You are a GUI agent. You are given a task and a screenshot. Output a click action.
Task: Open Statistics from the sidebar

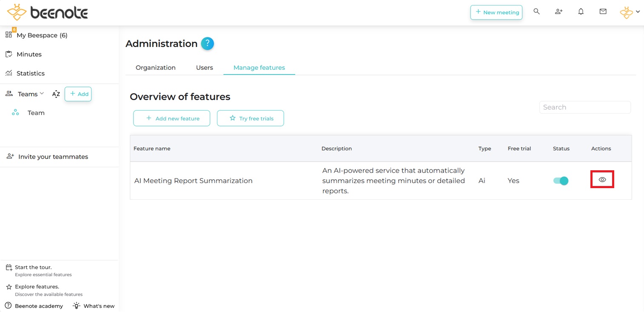30,73
